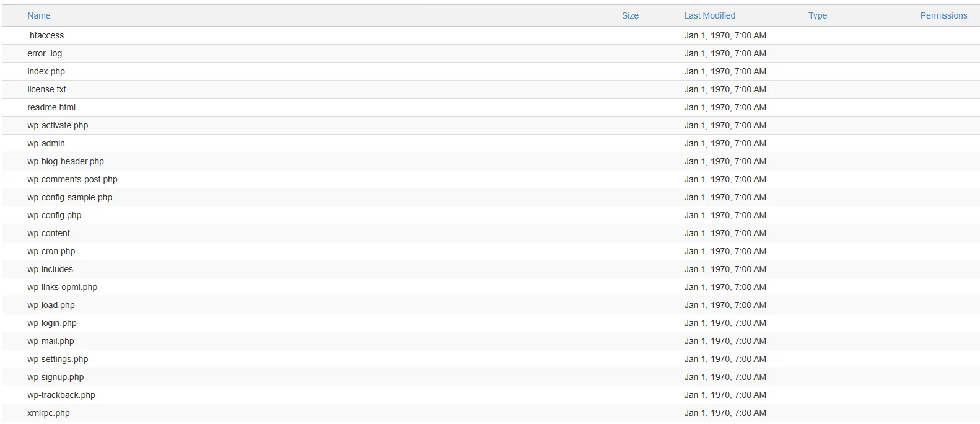This screenshot has height=424, width=980.
Task: Click the wp-cron.php file
Action: (x=51, y=251)
